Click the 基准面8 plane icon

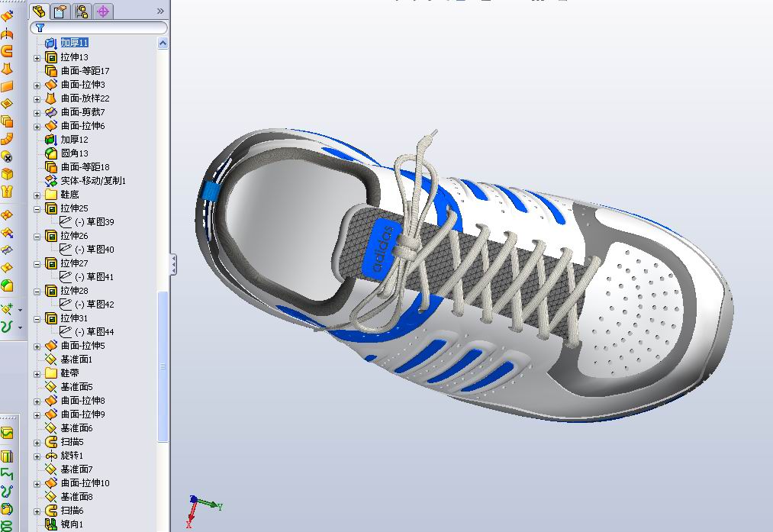pyautogui.click(x=51, y=496)
